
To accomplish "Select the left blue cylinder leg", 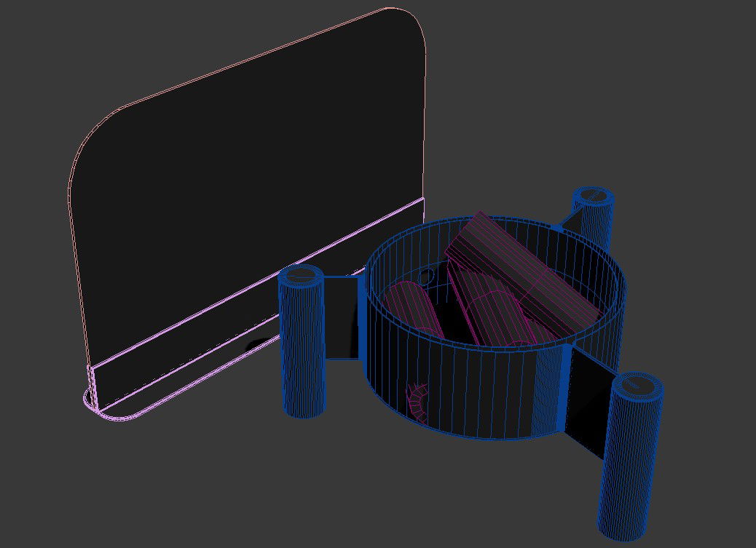I will pyautogui.click(x=302, y=349).
